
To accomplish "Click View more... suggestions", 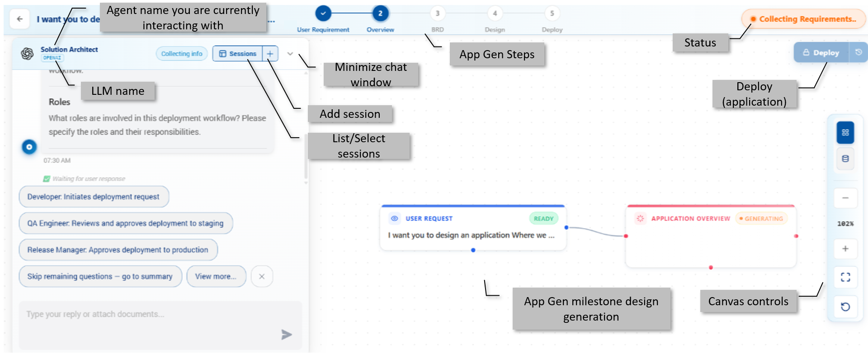I will tap(216, 276).
